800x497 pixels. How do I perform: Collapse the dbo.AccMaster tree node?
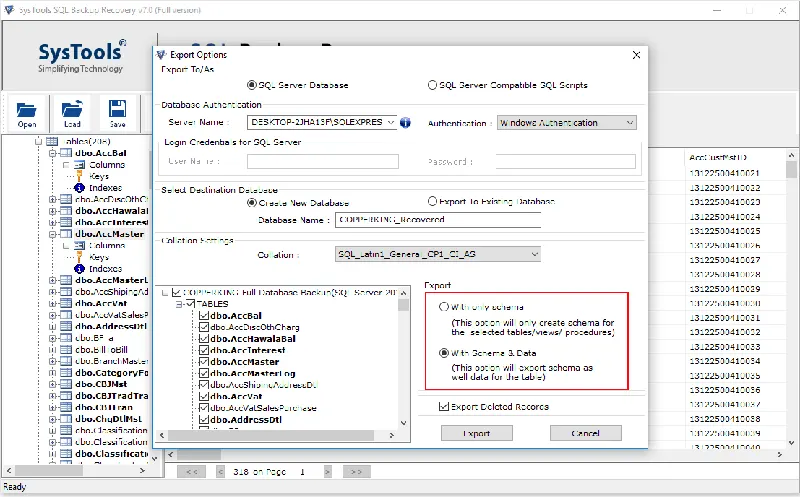(x=52, y=234)
